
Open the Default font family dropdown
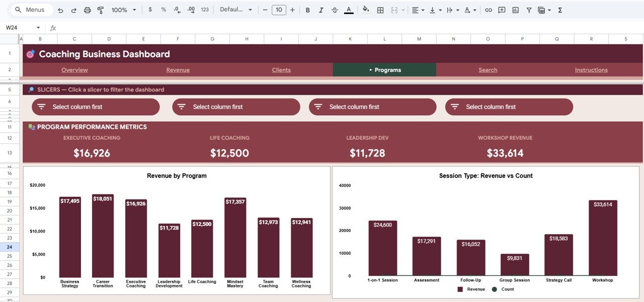pos(235,10)
